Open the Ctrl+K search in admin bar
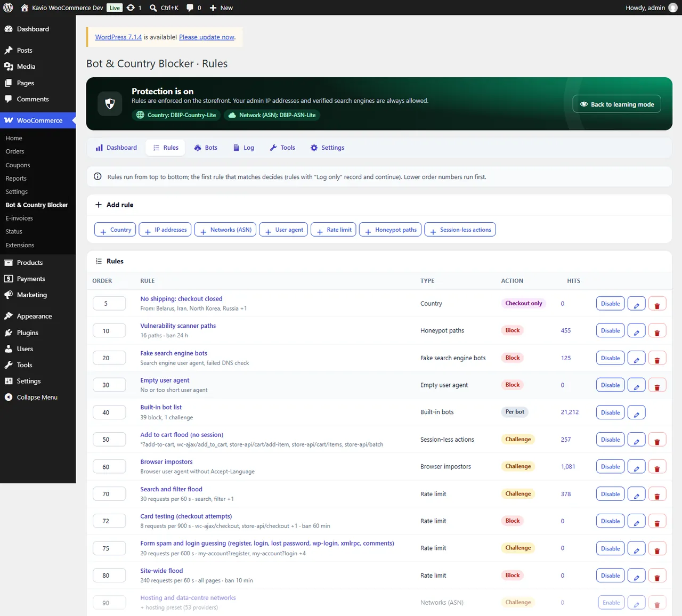 point(164,7)
